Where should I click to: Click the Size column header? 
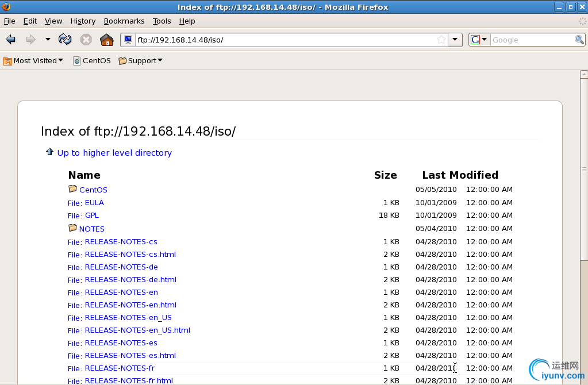(386, 175)
